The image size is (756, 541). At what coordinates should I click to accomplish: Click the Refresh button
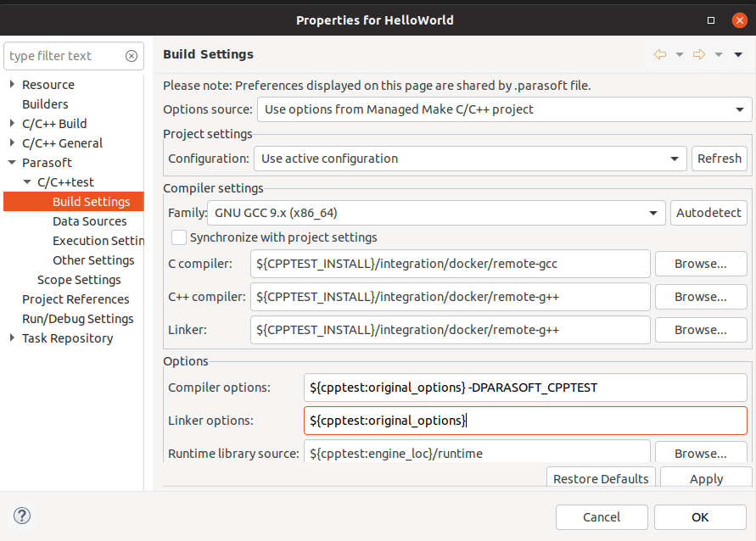[720, 159]
